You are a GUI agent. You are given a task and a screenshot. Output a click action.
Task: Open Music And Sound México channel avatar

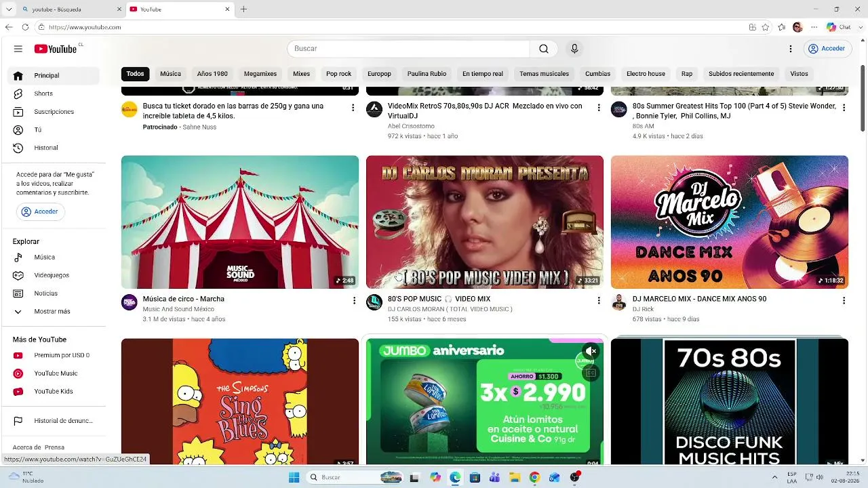click(130, 302)
